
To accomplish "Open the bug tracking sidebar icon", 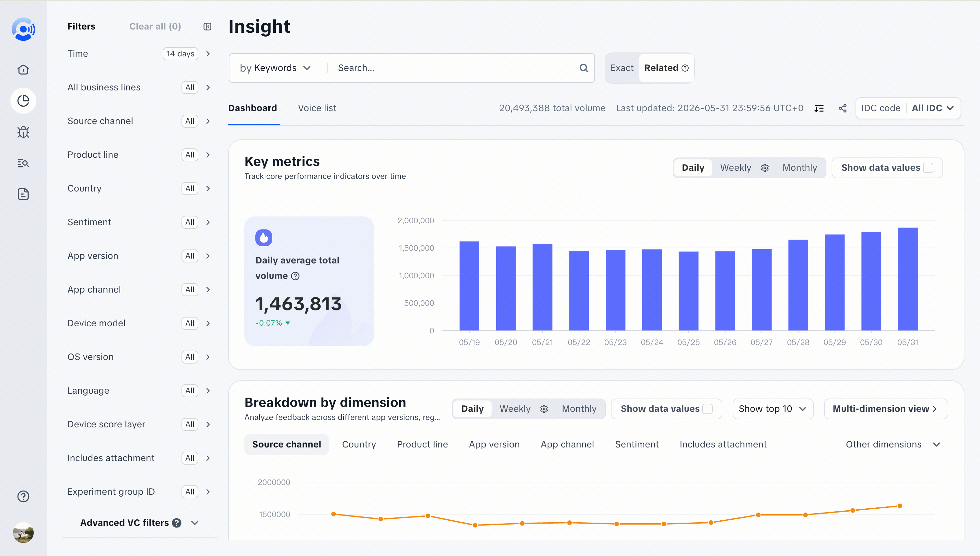I will click(23, 132).
